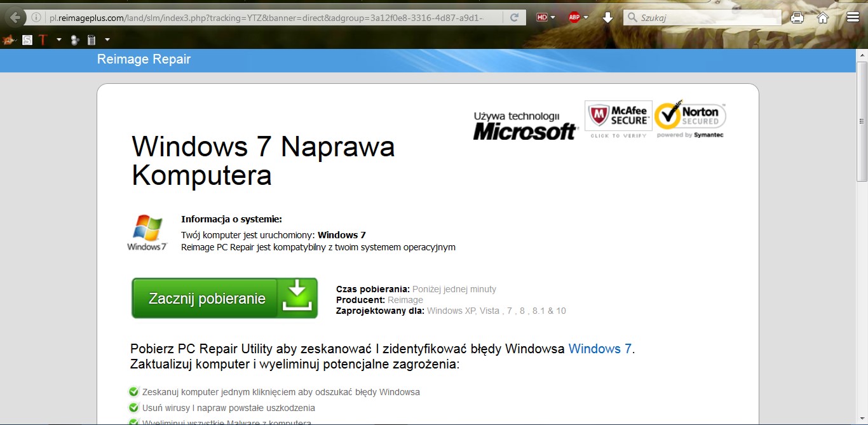Click the Informacja o systemie label
This screenshot has width=868, height=425.
click(x=231, y=219)
